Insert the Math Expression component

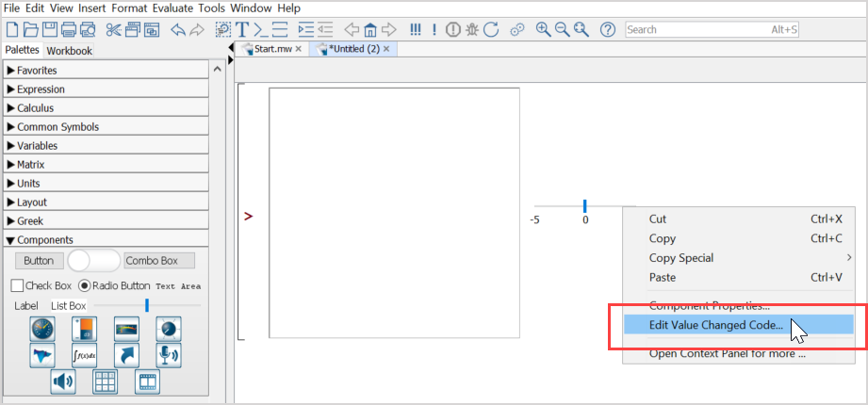[85, 355]
